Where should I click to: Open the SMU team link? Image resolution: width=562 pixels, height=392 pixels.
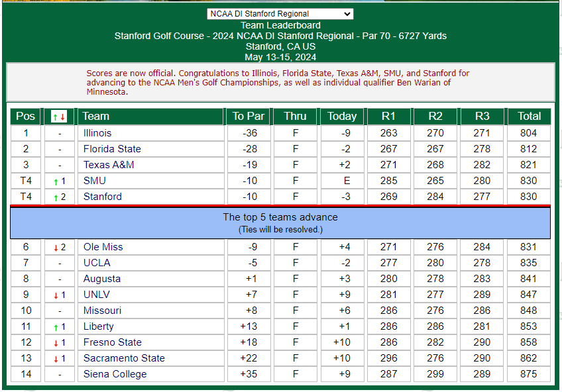(95, 181)
